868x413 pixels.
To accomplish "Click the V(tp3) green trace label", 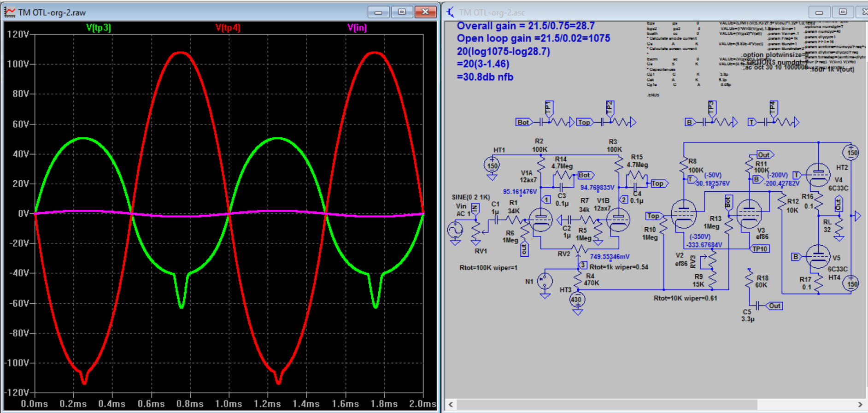I will (x=99, y=28).
